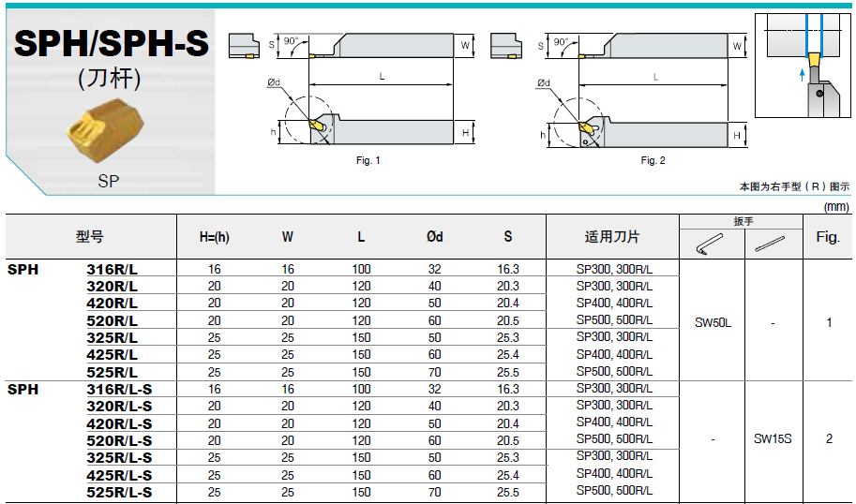Click the 型号 column header
Image resolution: width=856 pixels, height=504 pixels.
click(x=90, y=237)
